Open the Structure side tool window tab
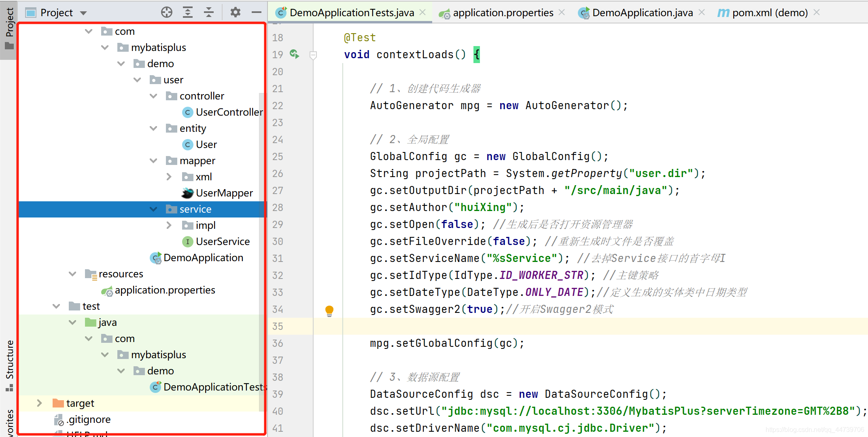 click(x=9, y=365)
